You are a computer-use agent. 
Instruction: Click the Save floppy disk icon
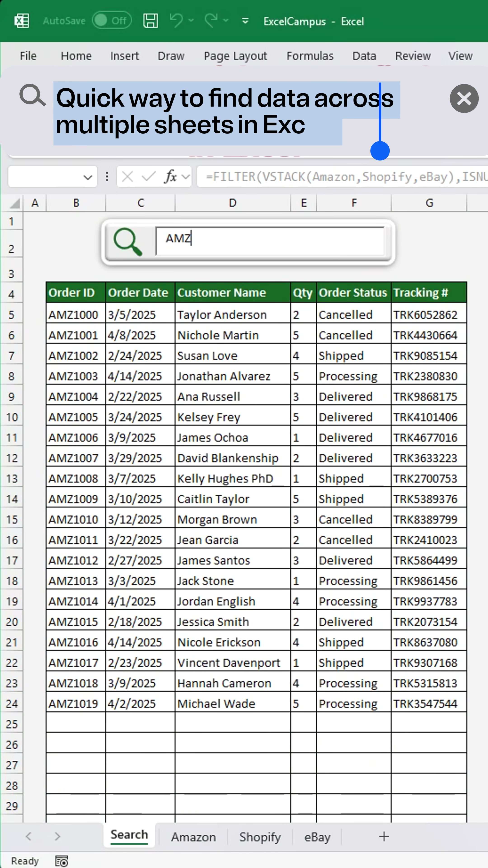[x=150, y=21]
